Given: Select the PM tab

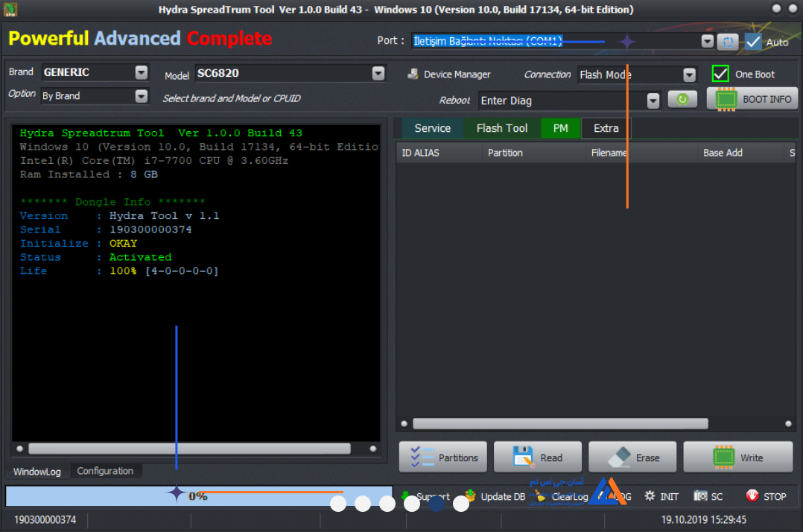Looking at the screenshot, I should [x=561, y=128].
